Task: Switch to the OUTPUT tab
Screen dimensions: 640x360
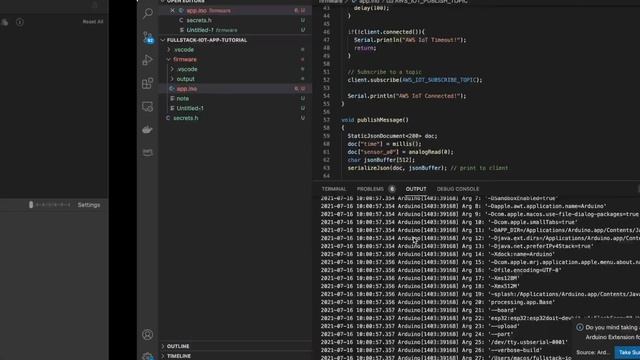Action: (416, 189)
